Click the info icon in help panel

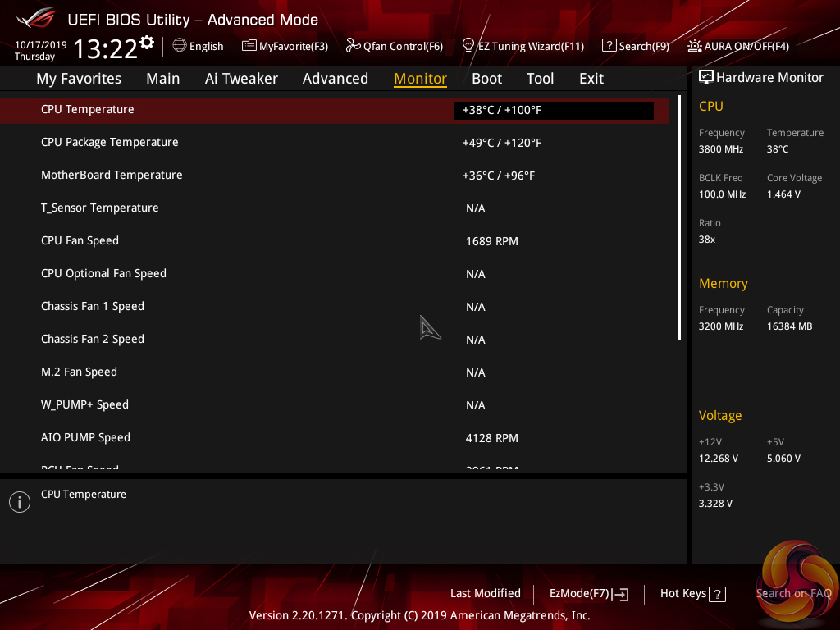tap(20, 502)
